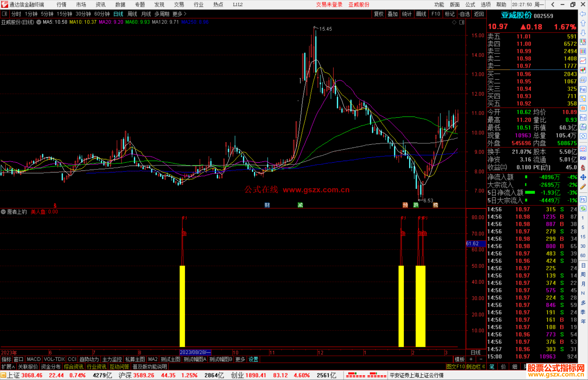588x380 pixels.
Task: Expand the 愿者上钓 indicator dropdown circle
Action: click(x=3, y=212)
